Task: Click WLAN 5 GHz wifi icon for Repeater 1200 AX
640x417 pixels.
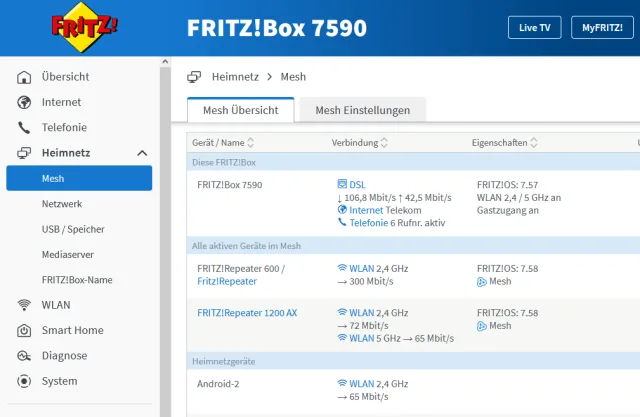Action: [x=342, y=338]
